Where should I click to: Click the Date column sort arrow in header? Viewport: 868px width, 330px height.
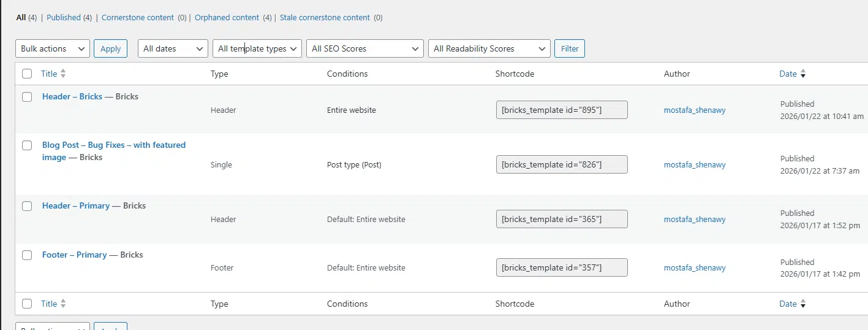tap(803, 74)
